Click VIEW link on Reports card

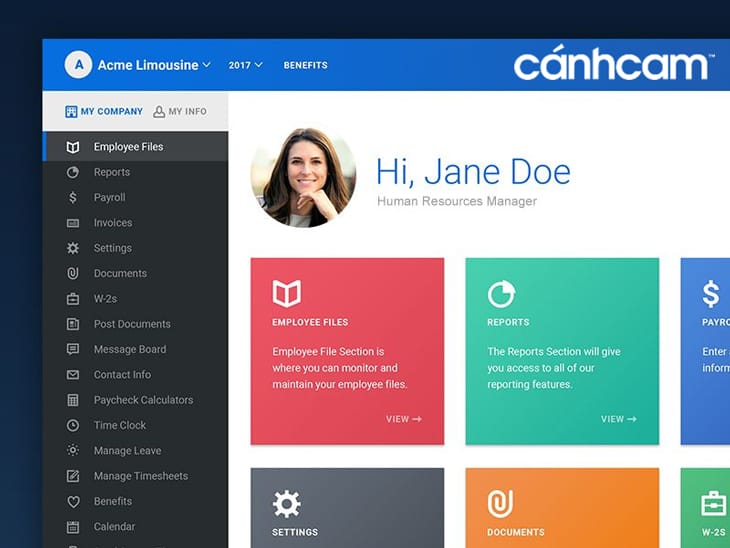(619, 419)
